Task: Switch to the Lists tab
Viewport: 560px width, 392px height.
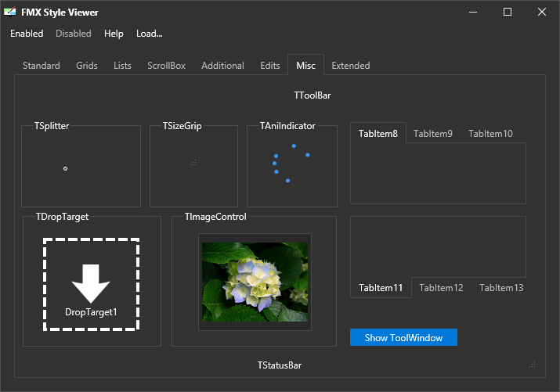Action: pos(122,66)
